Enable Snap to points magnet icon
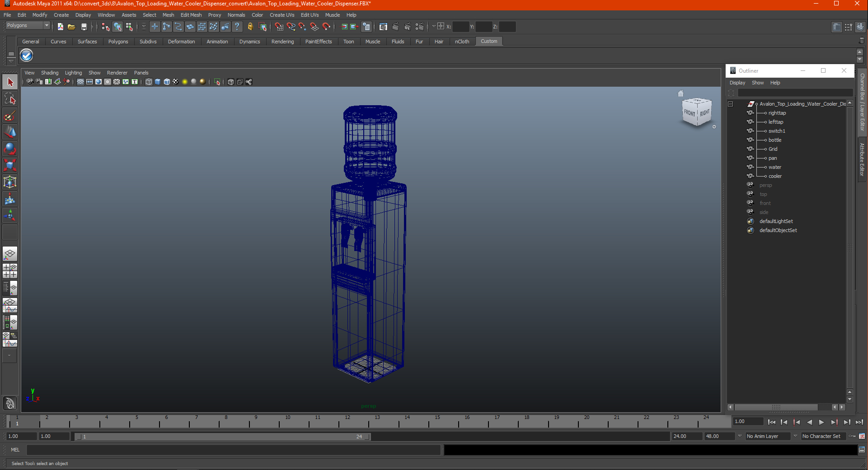The width and height of the screenshot is (868, 470). pyautogui.click(x=302, y=27)
